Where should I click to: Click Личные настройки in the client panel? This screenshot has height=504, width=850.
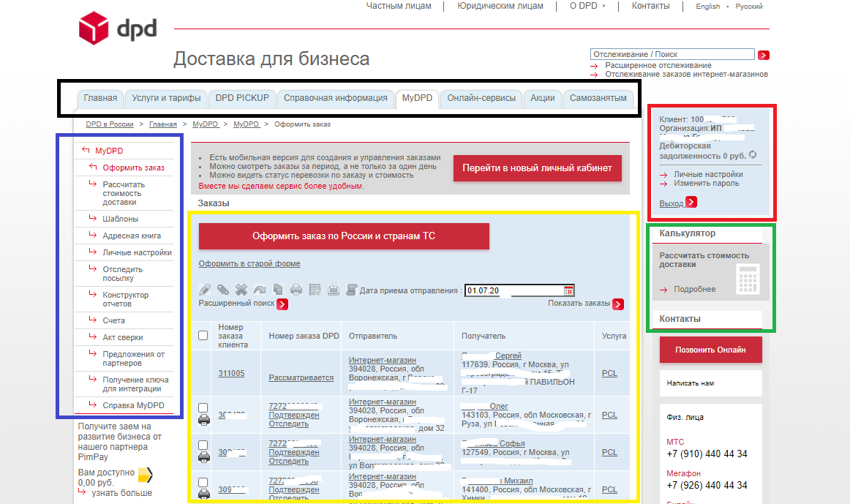[708, 175]
